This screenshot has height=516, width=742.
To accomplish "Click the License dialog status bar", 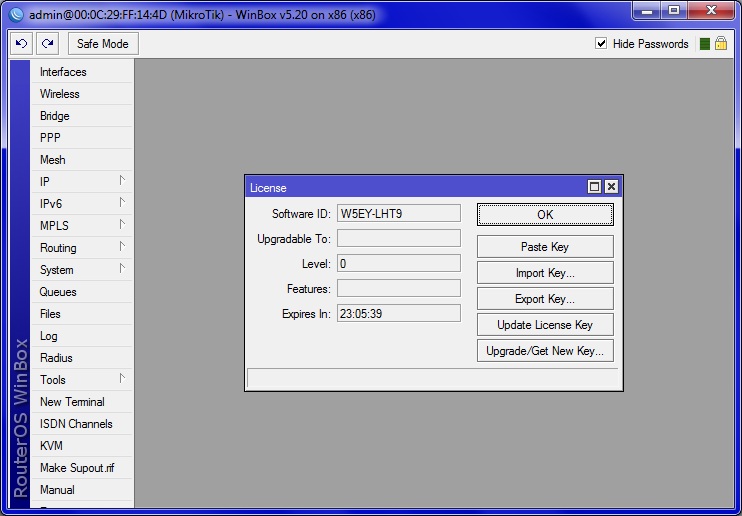I will (x=433, y=378).
